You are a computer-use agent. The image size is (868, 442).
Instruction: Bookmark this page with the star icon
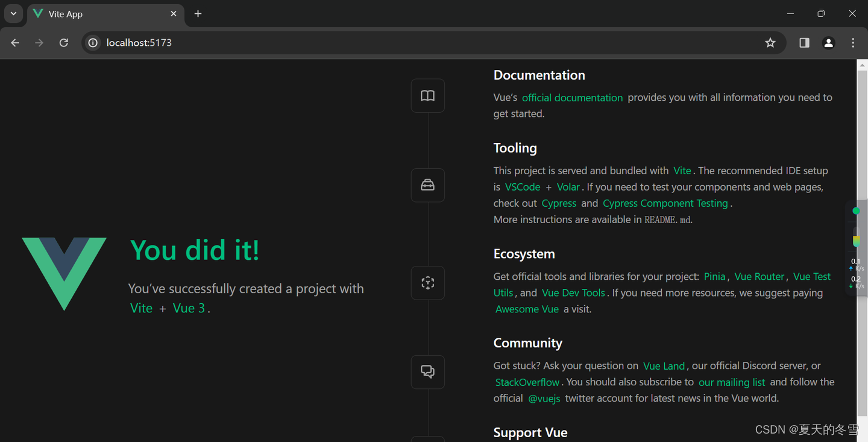click(x=770, y=43)
